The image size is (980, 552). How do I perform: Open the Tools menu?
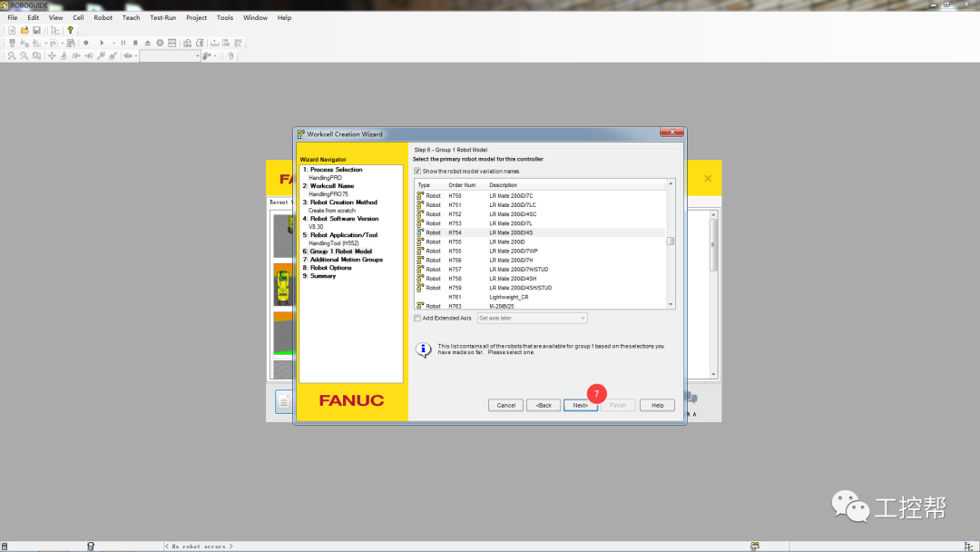225,17
